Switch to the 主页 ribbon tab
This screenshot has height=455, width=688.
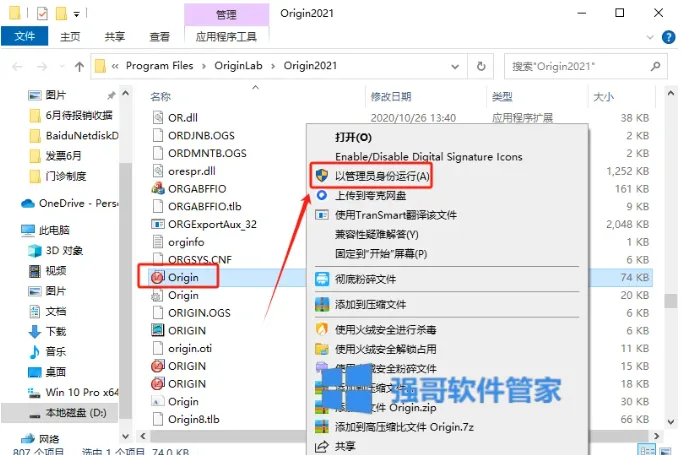pos(70,37)
